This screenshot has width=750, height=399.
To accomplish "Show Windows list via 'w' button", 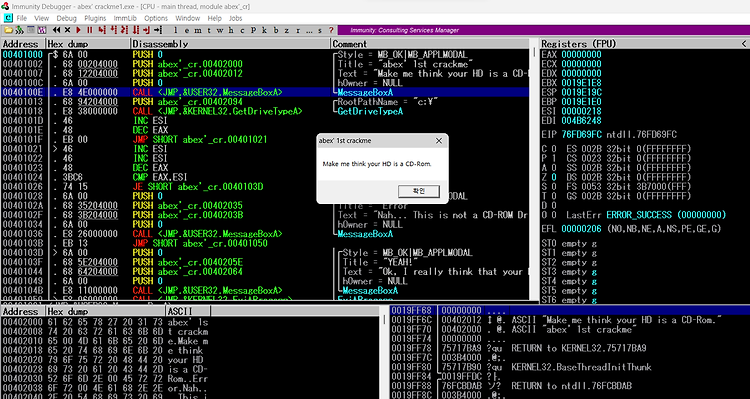I will (x=219, y=30).
